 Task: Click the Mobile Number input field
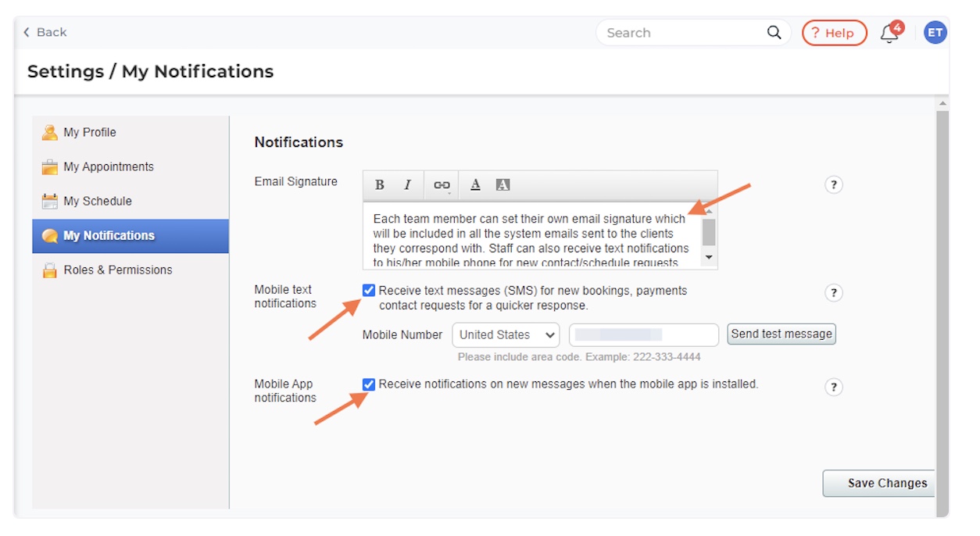pos(644,334)
